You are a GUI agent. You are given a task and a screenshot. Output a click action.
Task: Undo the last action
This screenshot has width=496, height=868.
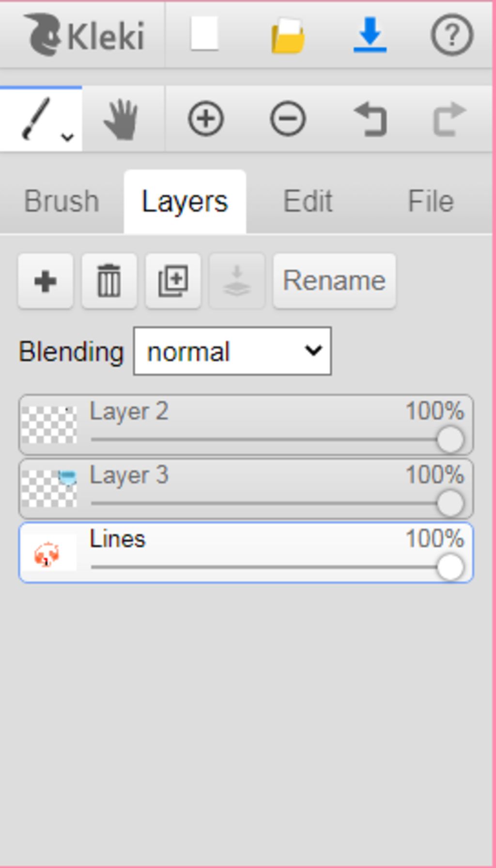click(370, 119)
